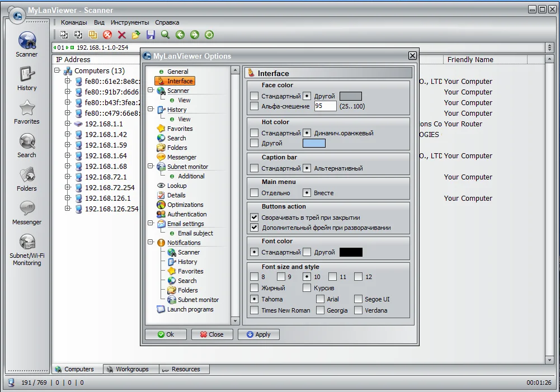Click the Close button in options dialog
560x392 pixels.
click(x=212, y=334)
